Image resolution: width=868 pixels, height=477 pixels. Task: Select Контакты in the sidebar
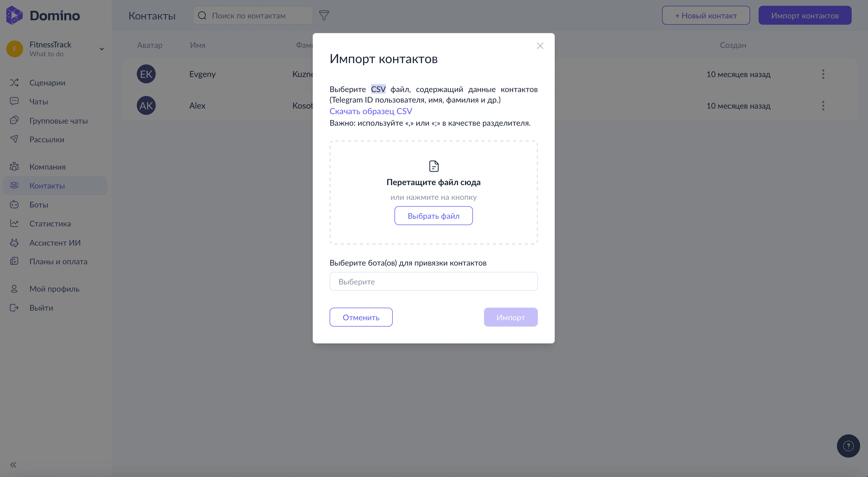(55, 186)
